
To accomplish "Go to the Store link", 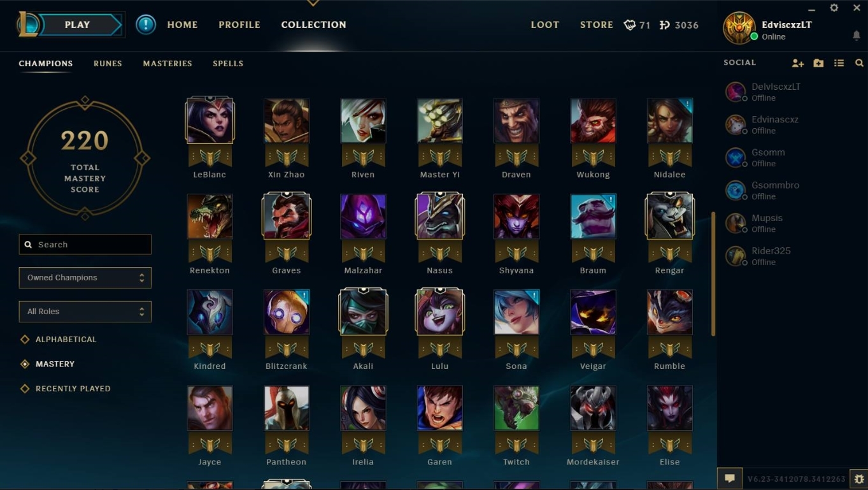I will 597,25.
